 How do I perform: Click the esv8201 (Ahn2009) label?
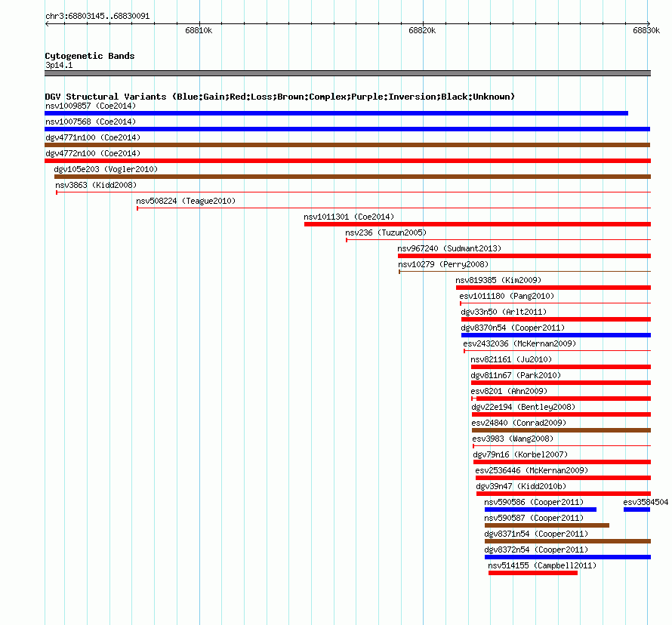[509, 391]
